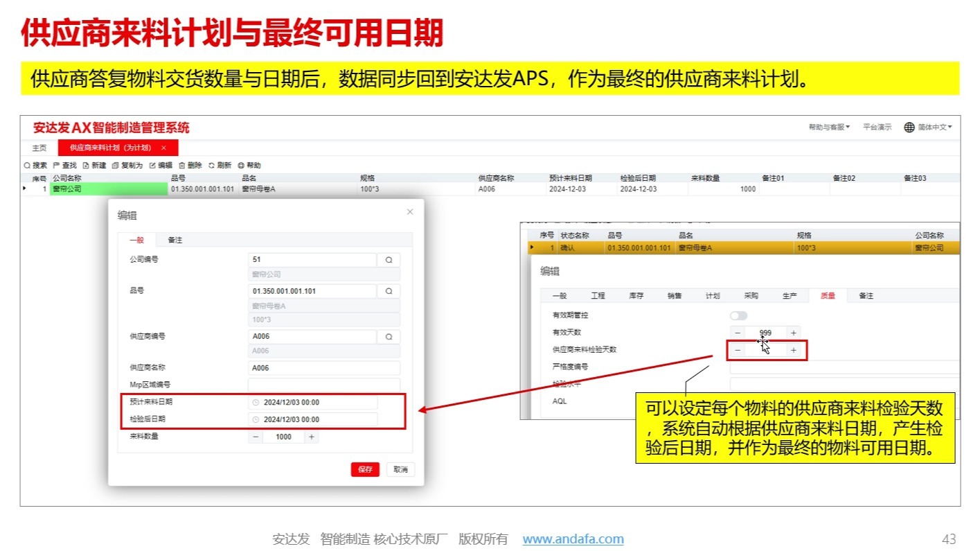The height and width of the screenshot is (551, 980).
Task: Toggle the 有效期管控 switch
Action: point(738,315)
